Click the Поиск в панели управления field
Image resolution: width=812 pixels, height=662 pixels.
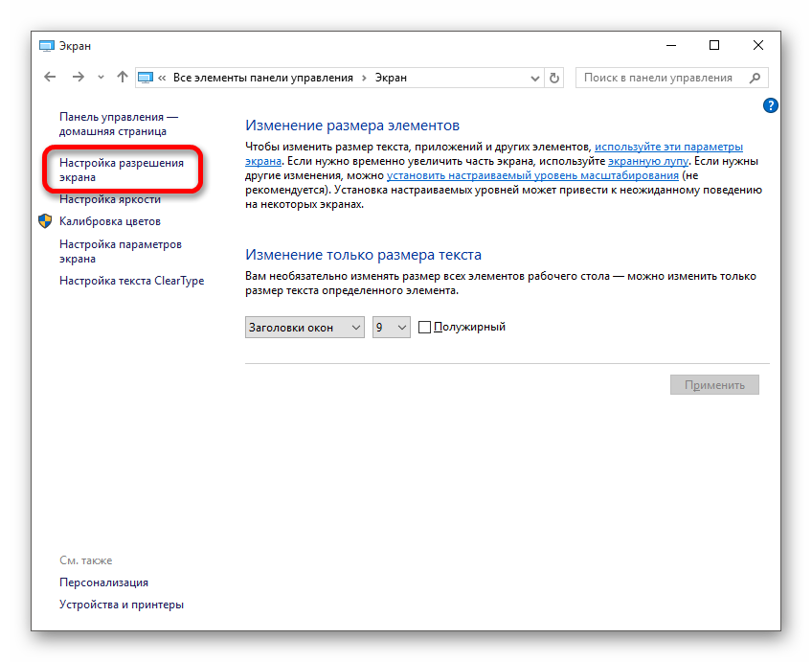661,78
